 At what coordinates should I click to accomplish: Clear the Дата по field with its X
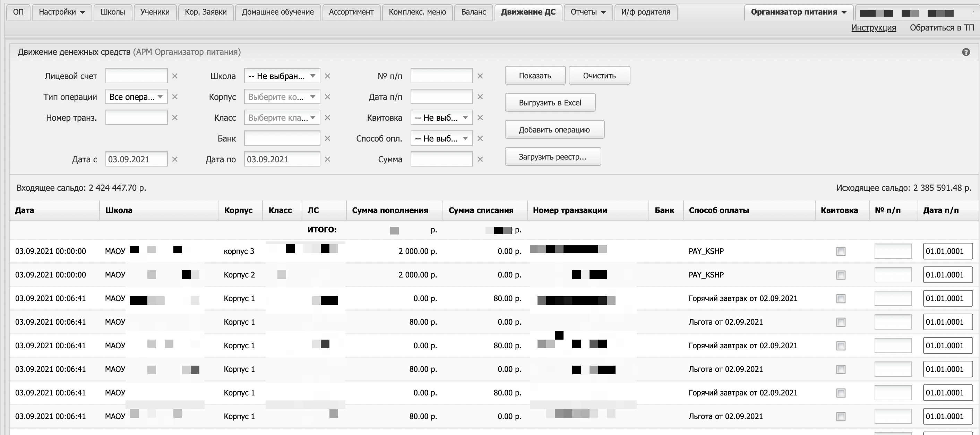328,160
